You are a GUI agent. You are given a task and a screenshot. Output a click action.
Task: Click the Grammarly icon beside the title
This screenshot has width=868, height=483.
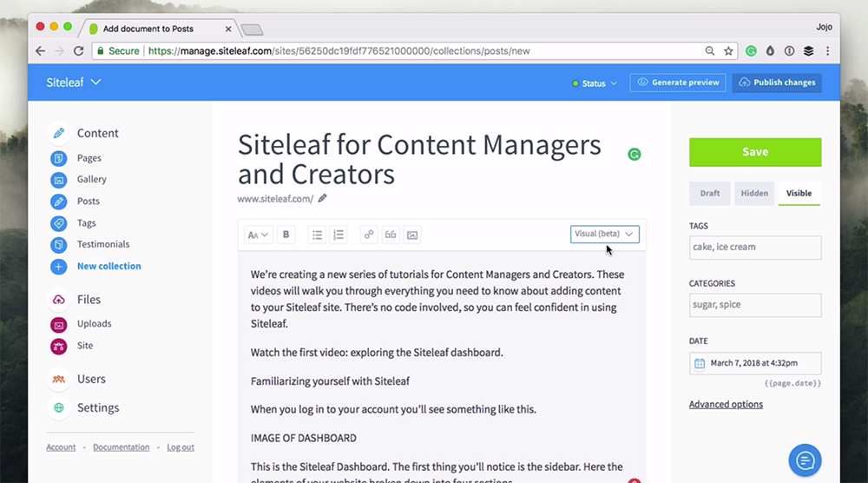(x=635, y=155)
